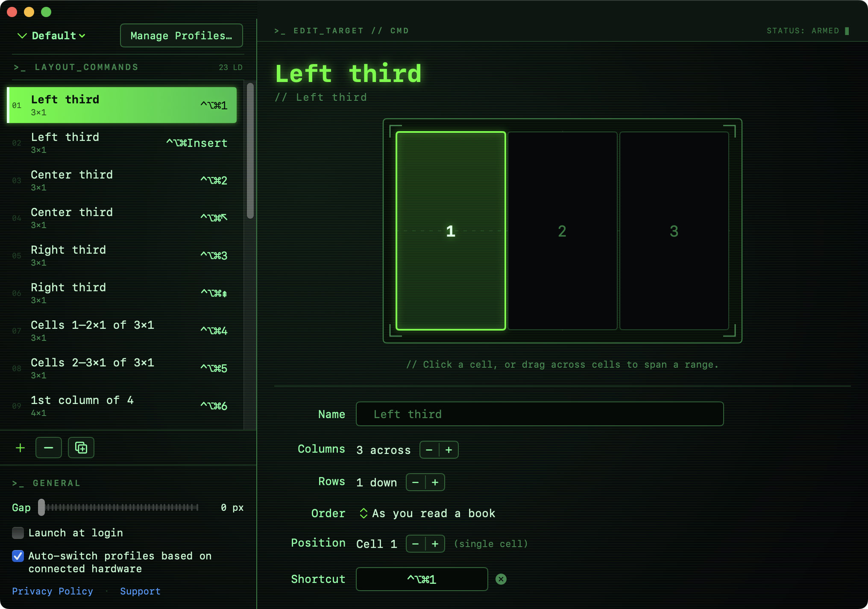Open the Privacy Policy link
868x609 pixels.
click(53, 591)
